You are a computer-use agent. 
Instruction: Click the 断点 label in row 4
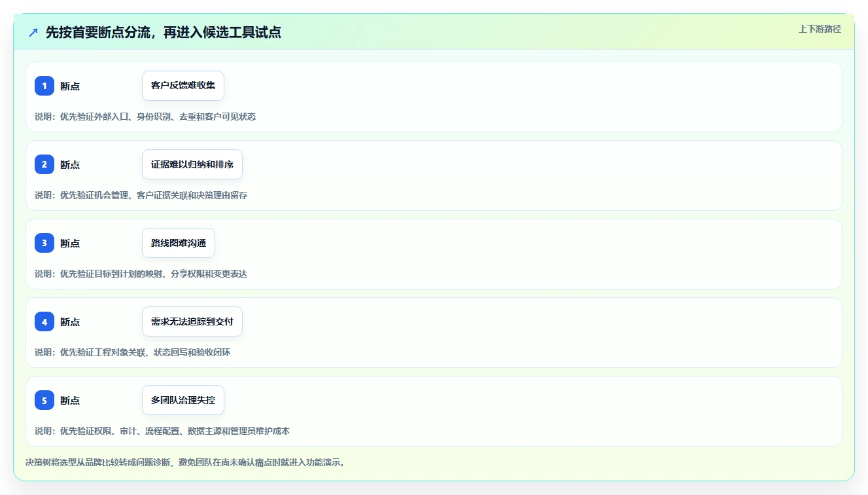[70, 322]
